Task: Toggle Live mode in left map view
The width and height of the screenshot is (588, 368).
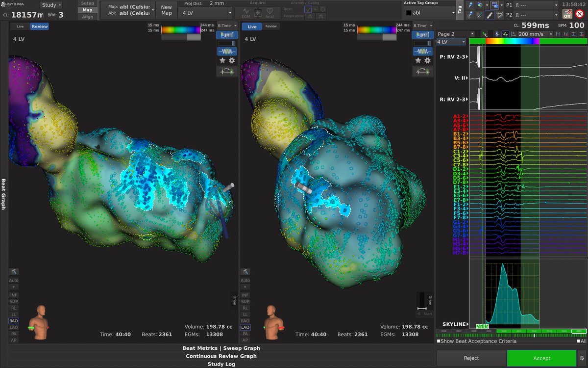Action: (20, 26)
